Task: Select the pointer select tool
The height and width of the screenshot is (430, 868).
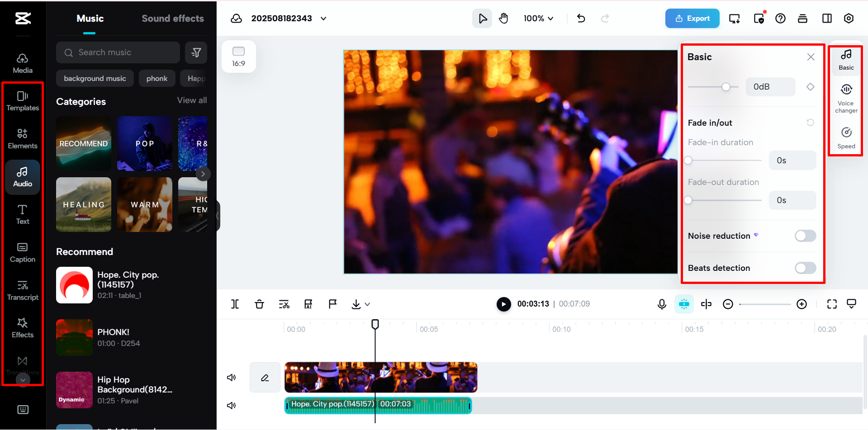Action: (x=482, y=19)
